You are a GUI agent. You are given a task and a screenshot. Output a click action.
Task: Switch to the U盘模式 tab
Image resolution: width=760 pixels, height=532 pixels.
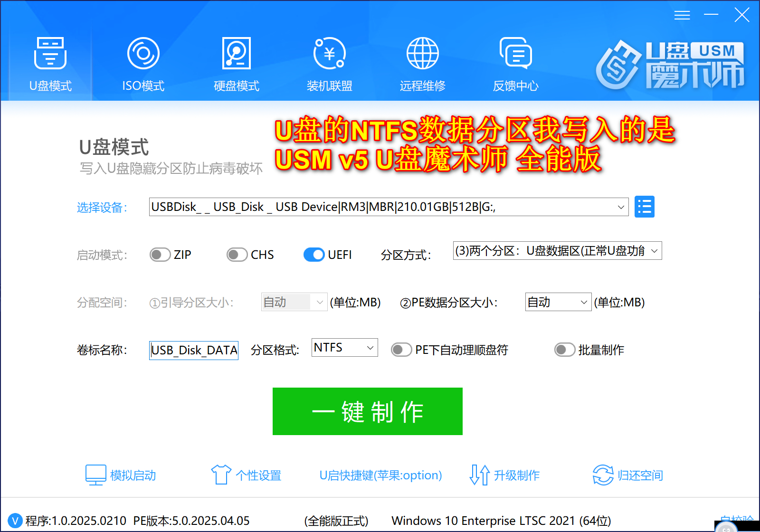coord(50,65)
